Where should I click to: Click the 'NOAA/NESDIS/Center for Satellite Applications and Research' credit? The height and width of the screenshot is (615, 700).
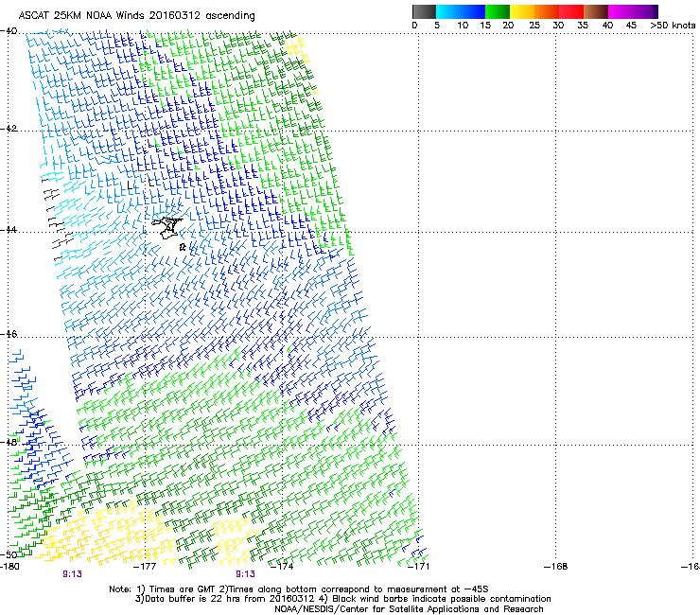409,609
